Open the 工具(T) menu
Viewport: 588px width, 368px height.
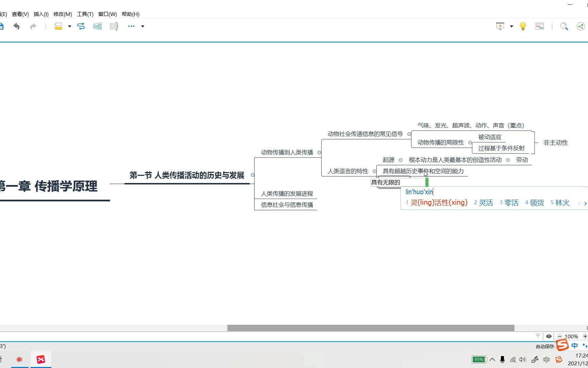point(85,14)
